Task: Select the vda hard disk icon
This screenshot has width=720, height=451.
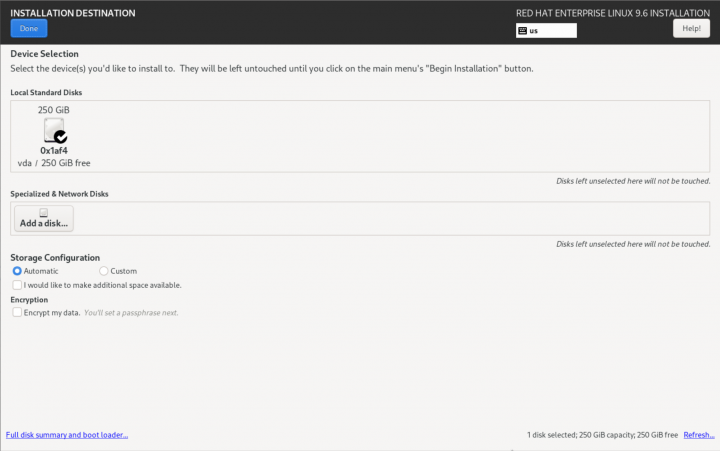Action: pos(54,131)
